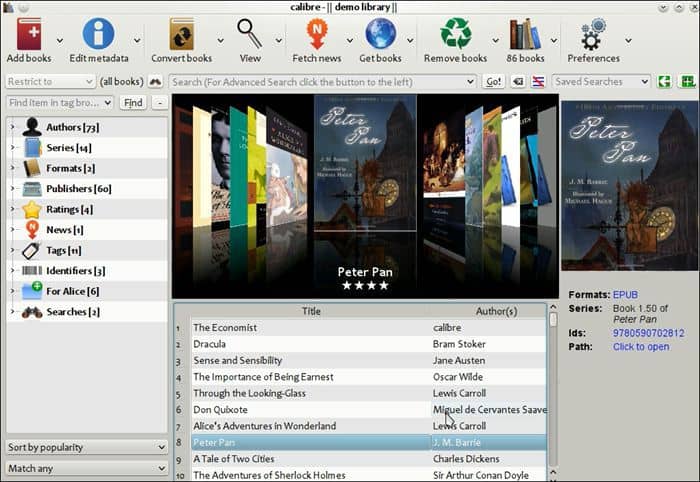Screen dimensions: 700x482
Task: Click the Peter Pan cover in details panel
Action: tap(630, 186)
